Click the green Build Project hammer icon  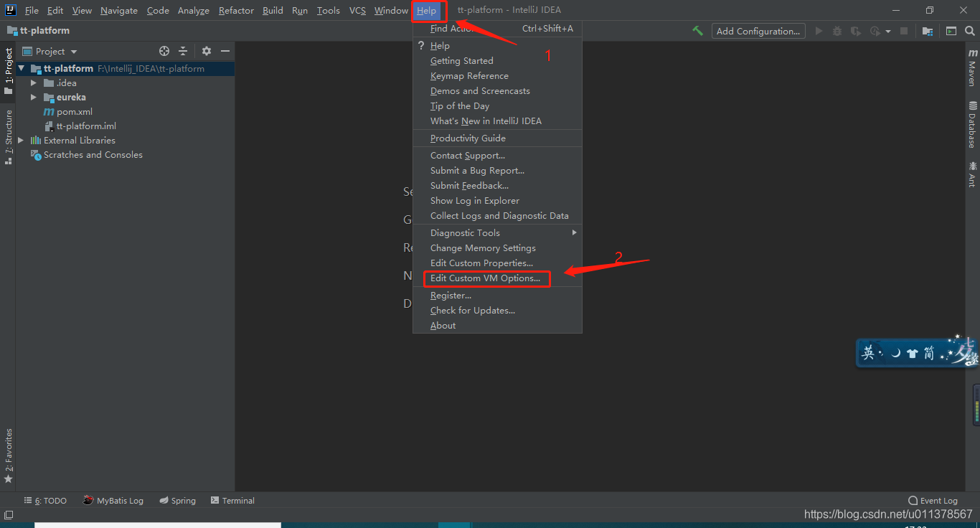697,31
